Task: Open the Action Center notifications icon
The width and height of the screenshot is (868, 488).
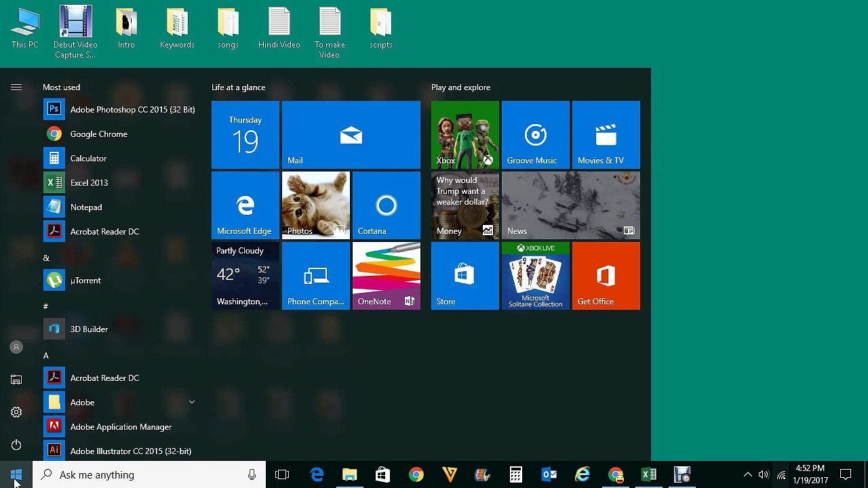Action: [846, 474]
